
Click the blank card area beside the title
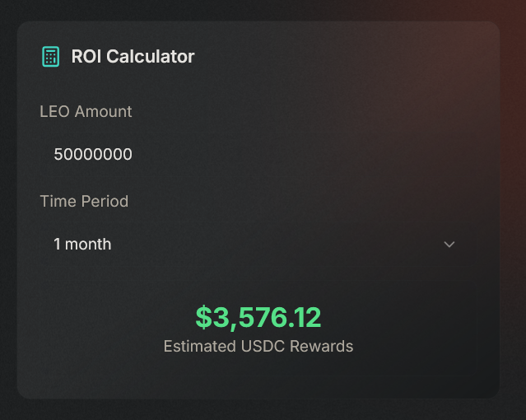pyautogui.click(x=336, y=56)
